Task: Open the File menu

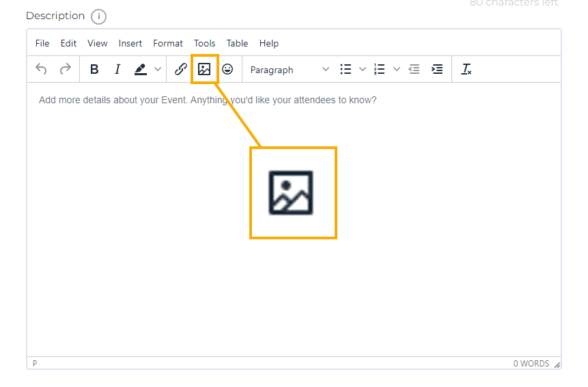Action: pyautogui.click(x=42, y=43)
